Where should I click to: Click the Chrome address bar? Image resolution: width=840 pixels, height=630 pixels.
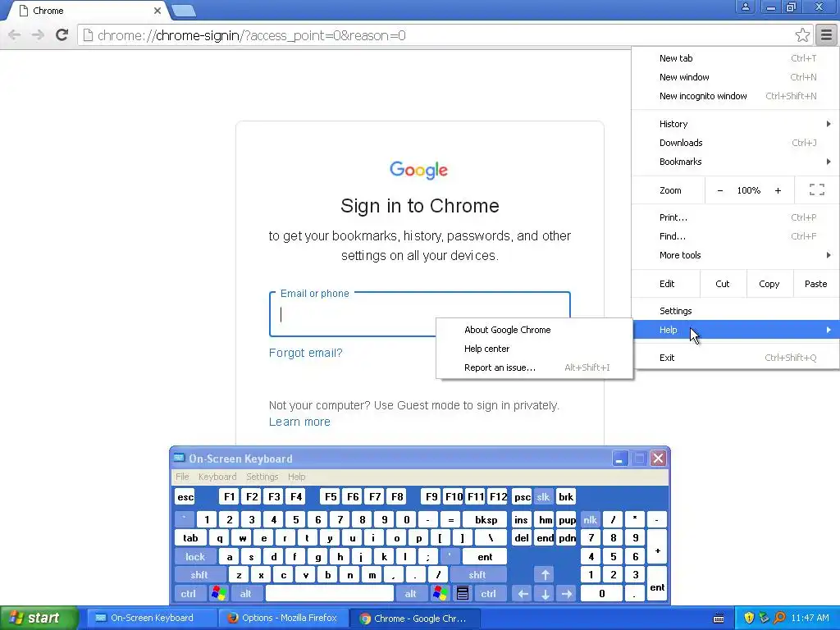(x=437, y=35)
